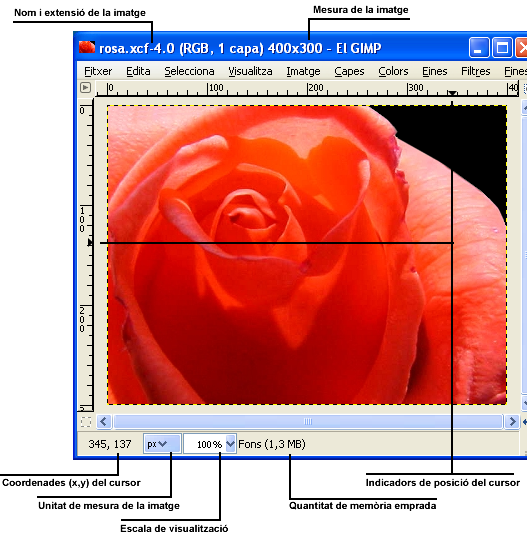The width and height of the screenshot is (527, 538).
Task: Maximize the GIMP image window
Action: pyautogui.click(x=502, y=48)
